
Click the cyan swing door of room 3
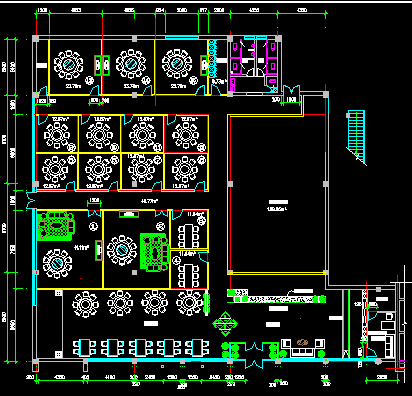tap(177, 215)
